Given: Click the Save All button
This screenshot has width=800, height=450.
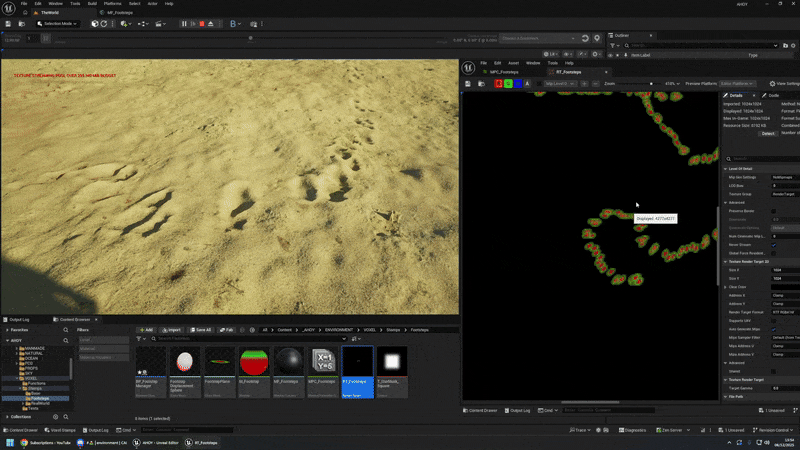Looking at the screenshot, I should point(200,329).
